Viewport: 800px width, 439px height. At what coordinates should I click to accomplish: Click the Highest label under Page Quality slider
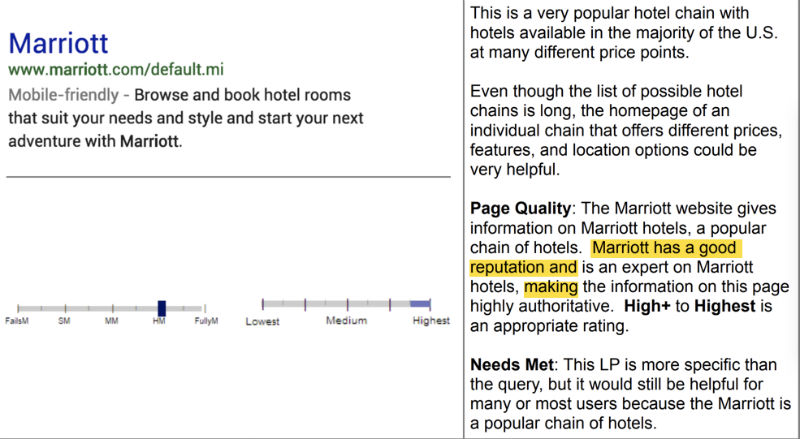(x=431, y=321)
